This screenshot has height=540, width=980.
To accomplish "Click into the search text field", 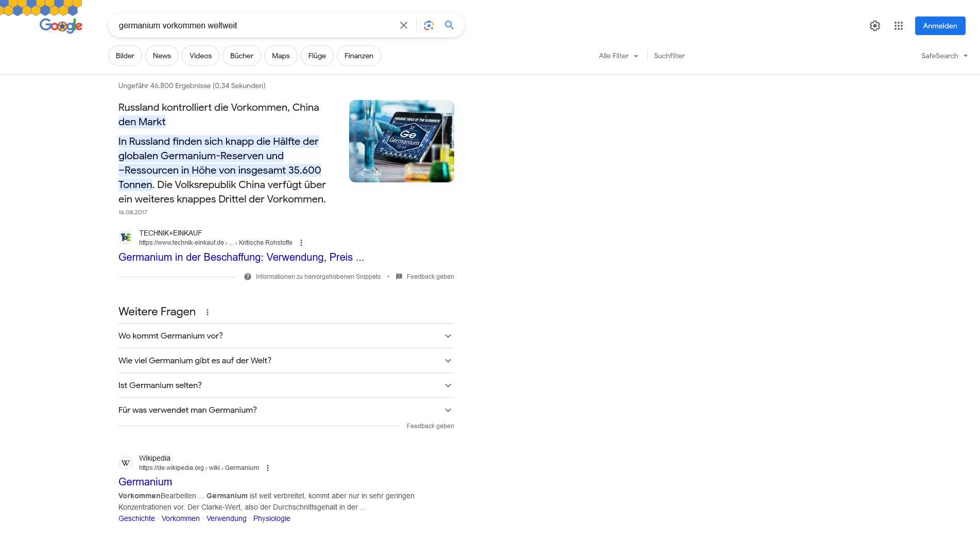I will [x=252, y=25].
